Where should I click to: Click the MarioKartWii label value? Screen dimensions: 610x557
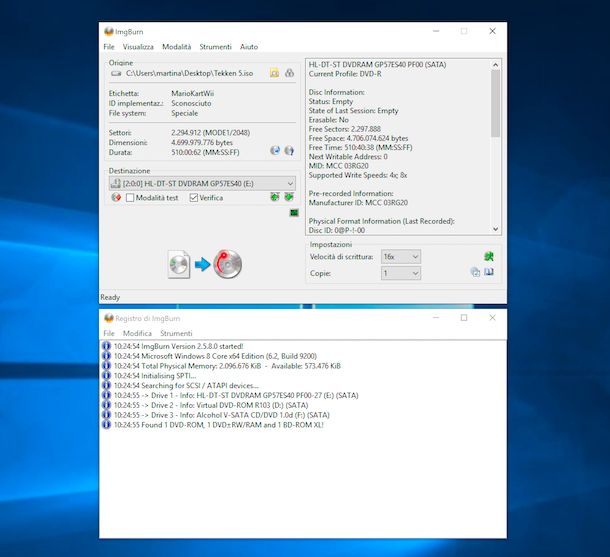[193, 93]
